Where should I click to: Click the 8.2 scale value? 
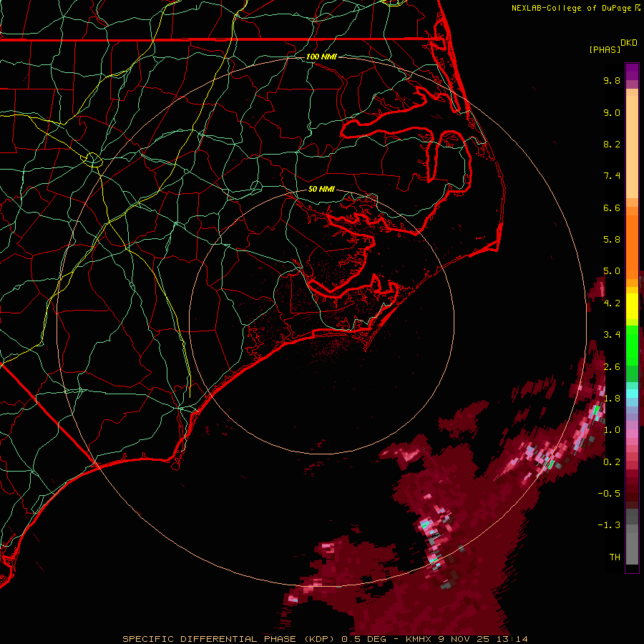(x=612, y=144)
